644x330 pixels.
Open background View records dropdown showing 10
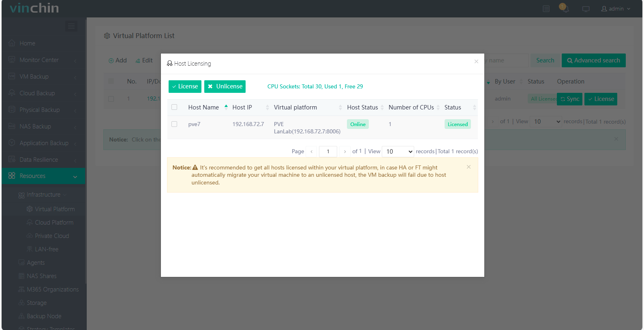[547, 122]
